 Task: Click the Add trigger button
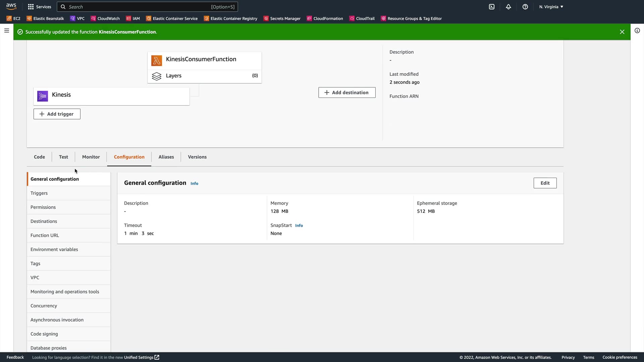point(57,114)
